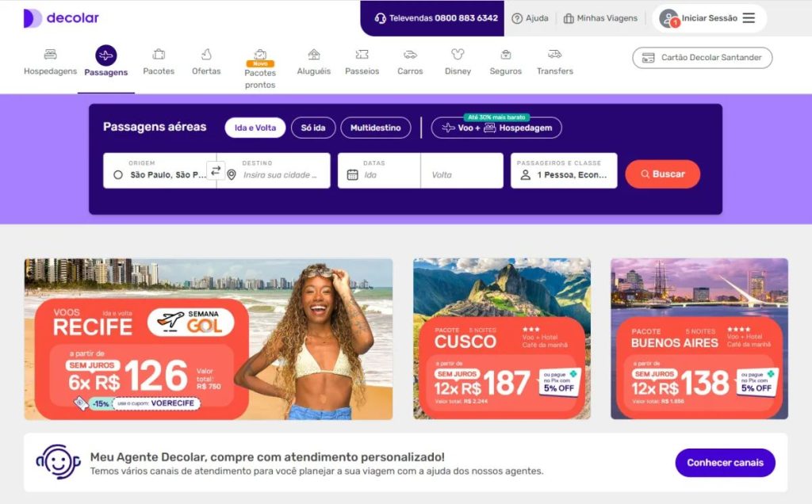Click the orange Buscar button
The image size is (812, 504).
point(662,174)
